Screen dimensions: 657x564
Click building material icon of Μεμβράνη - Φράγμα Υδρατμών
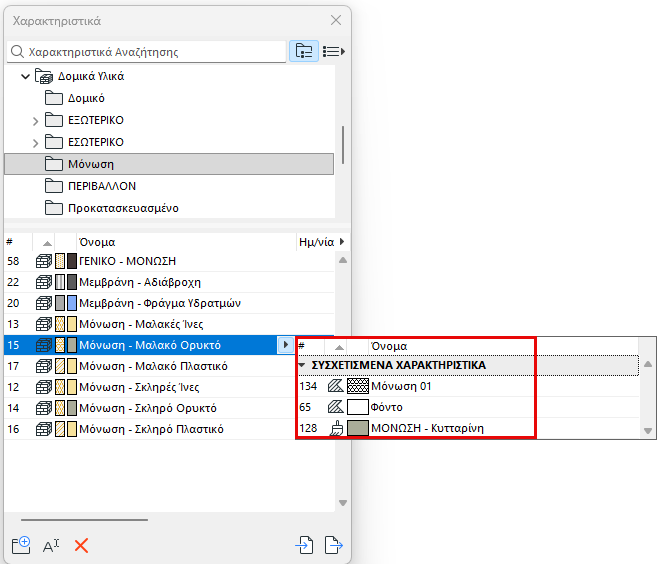tap(44, 303)
